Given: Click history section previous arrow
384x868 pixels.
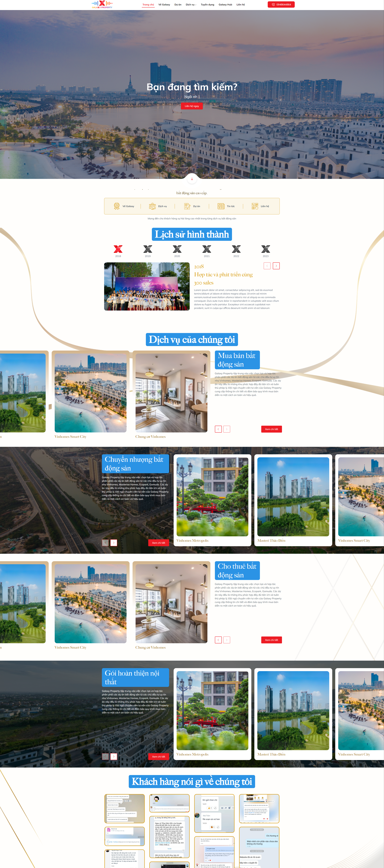Looking at the screenshot, I should pyautogui.click(x=267, y=266).
